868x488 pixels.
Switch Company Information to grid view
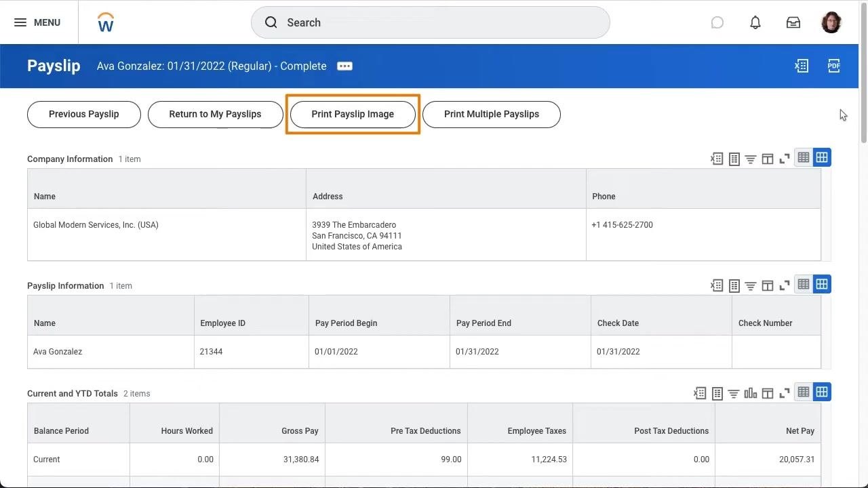pyautogui.click(x=822, y=157)
